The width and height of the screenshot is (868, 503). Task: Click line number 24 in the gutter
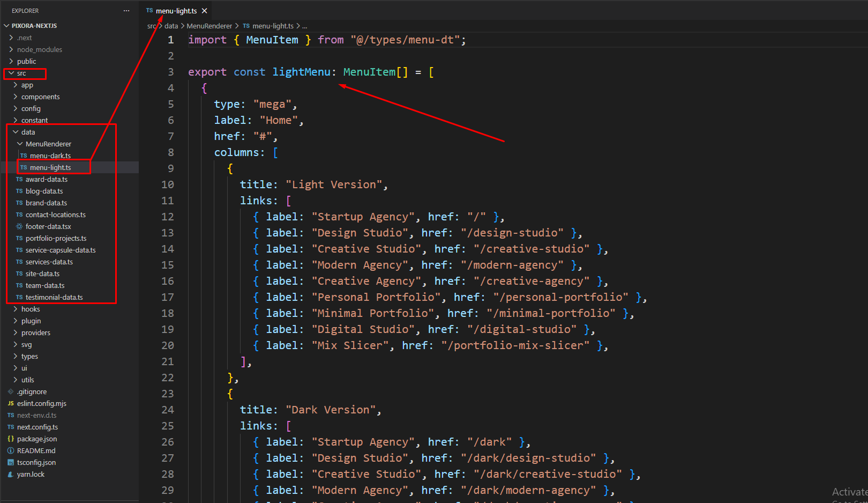click(168, 410)
